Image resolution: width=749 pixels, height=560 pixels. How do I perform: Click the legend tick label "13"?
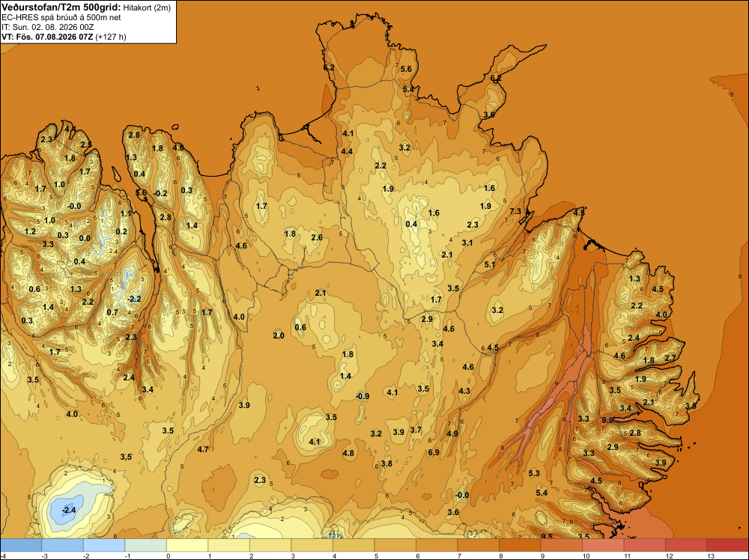[x=710, y=556]
